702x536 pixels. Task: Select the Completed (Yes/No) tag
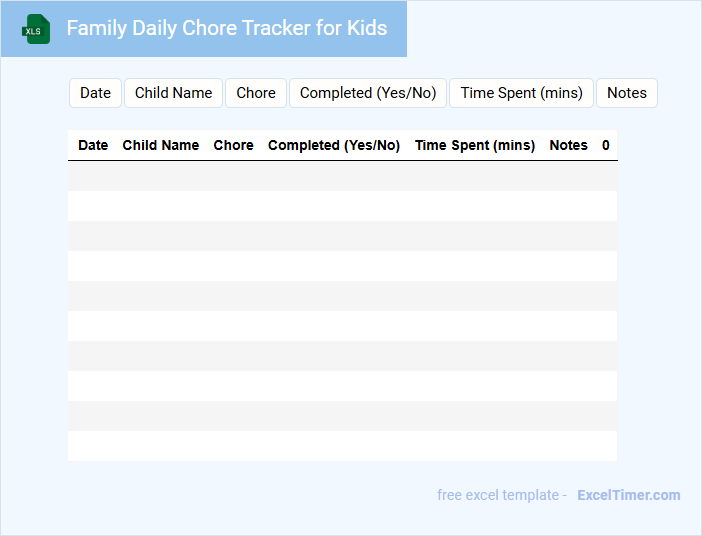[x=368, y=93]
